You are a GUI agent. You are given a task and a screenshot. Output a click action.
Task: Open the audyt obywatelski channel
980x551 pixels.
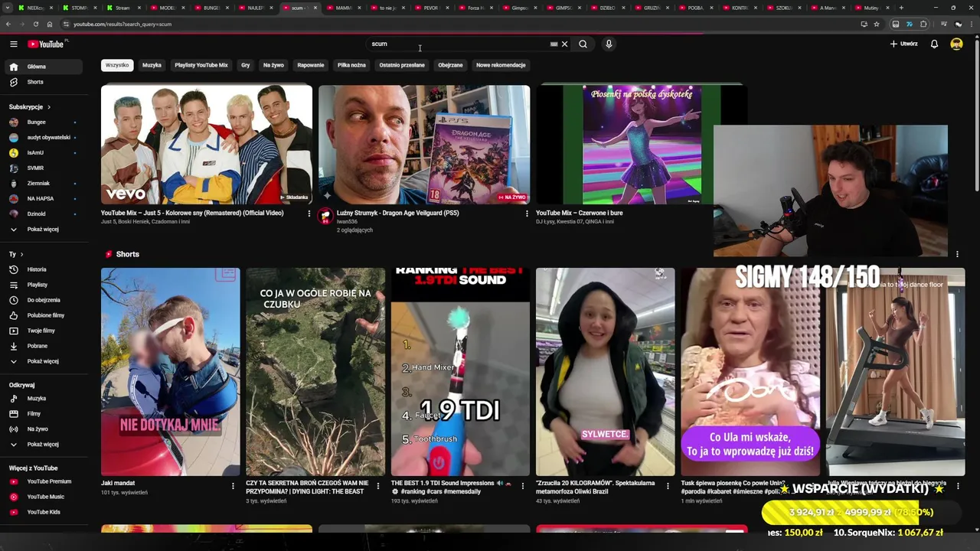(43, 138)
